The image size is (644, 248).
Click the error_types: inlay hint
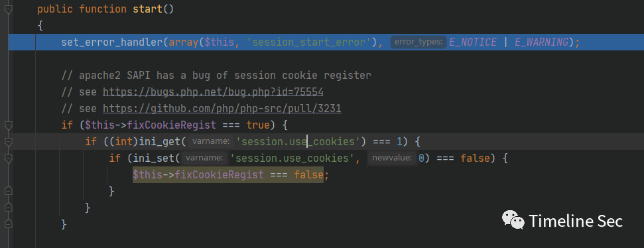(418, 42)
